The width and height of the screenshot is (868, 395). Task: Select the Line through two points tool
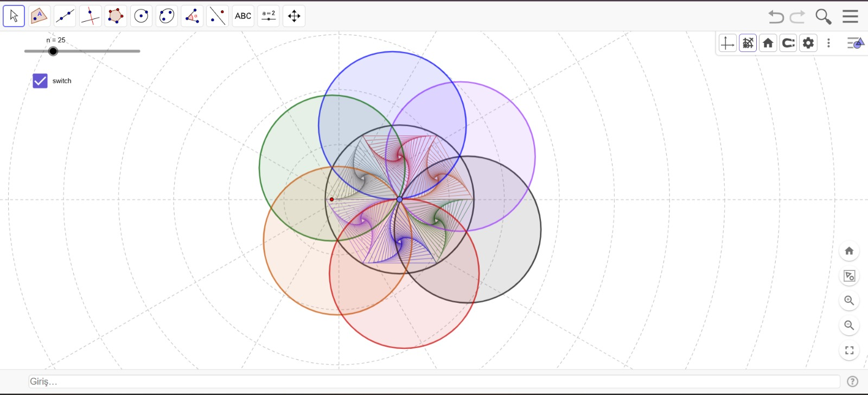[65, 16]
